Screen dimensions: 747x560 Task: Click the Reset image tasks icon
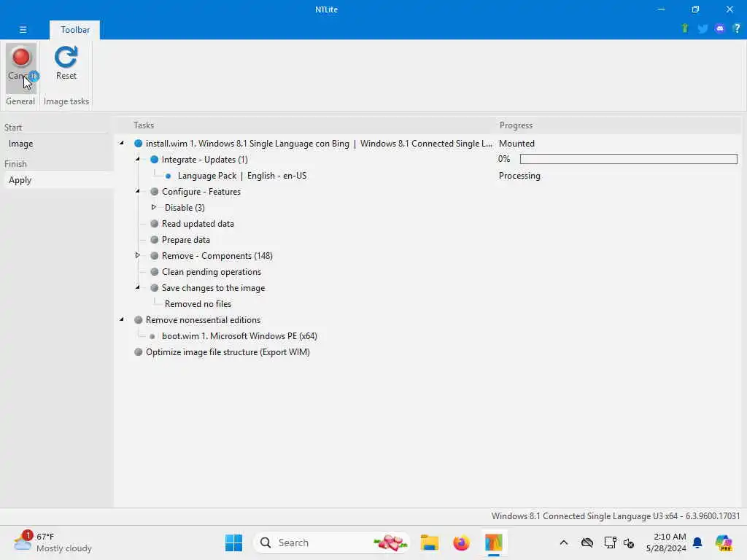(66, 63)
